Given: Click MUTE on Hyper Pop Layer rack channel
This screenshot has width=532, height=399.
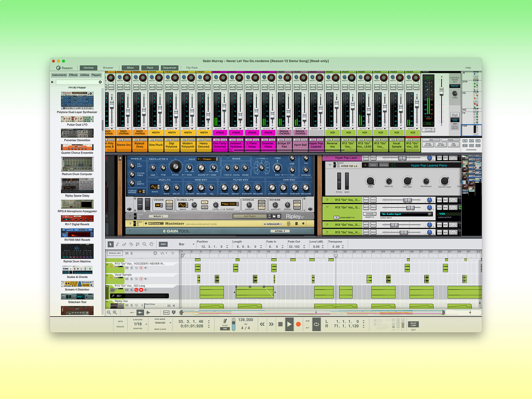Looking at the screenshot, I should [x=366, y=158].
